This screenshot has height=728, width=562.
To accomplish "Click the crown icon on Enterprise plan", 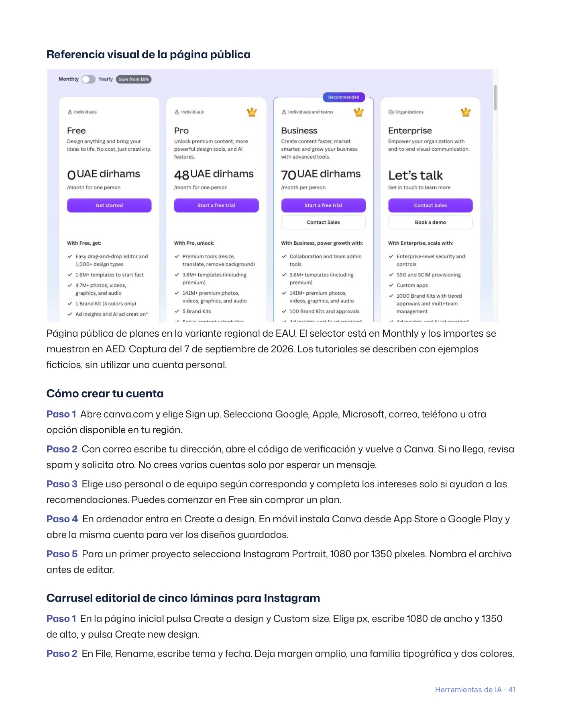I will tap(466, 112).
